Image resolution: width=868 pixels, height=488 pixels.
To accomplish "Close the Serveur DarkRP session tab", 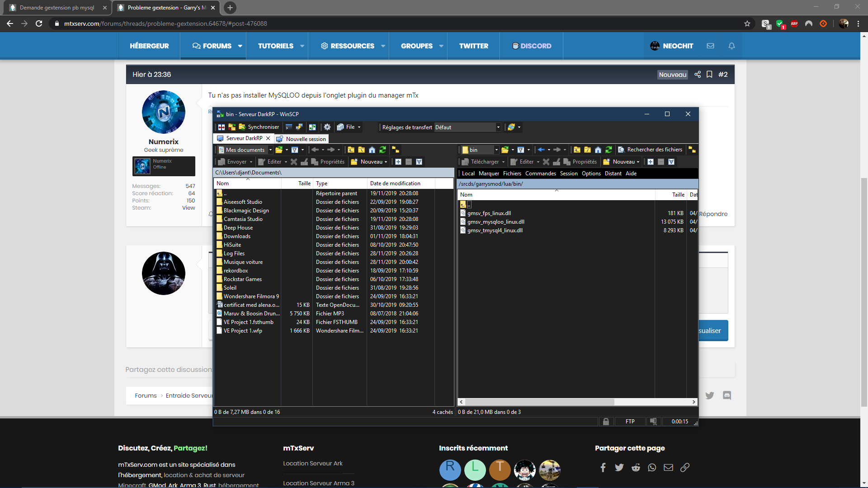I will coord(268,138).
